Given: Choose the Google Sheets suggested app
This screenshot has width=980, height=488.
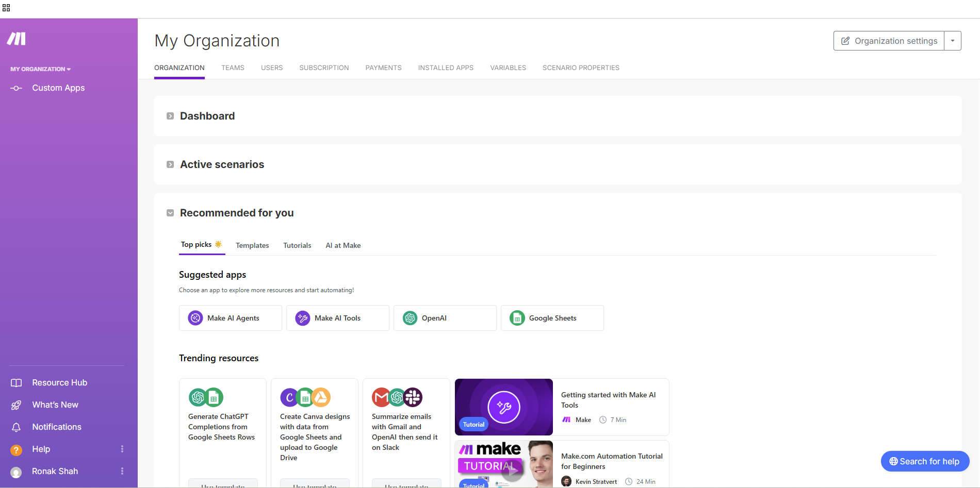Looking at the screenshot, I should [552, 318].
